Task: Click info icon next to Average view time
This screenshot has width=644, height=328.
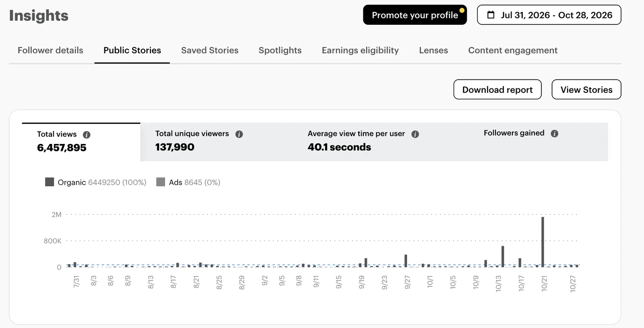Action: point(415,134)
